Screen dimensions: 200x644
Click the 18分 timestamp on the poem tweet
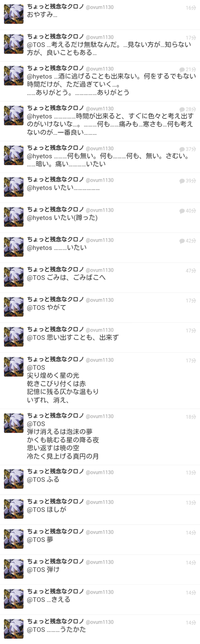pyautogui.click(x=191, y=417)
